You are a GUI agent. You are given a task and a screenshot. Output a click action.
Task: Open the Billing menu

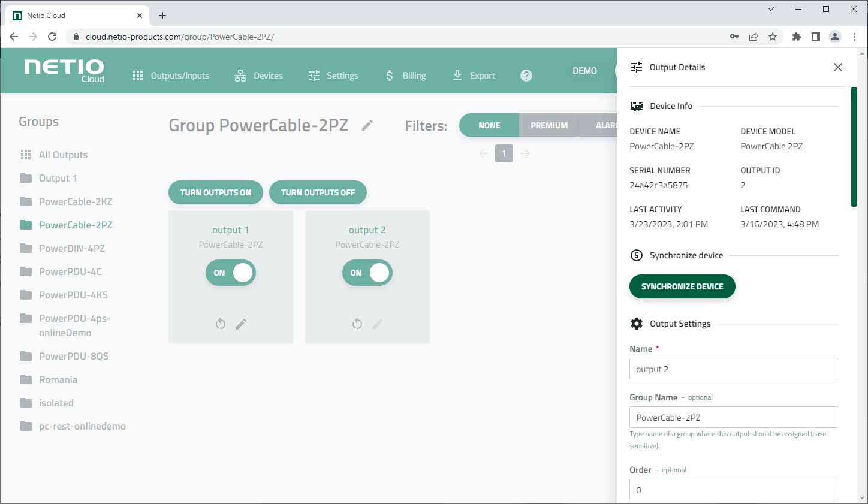pyautogui.click(x=405, y=76)
